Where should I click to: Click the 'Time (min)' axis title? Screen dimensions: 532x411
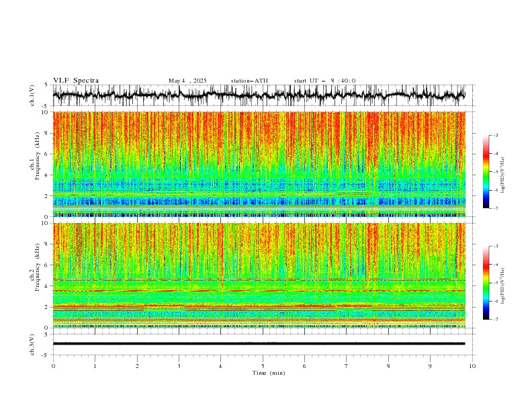(269, 373)
